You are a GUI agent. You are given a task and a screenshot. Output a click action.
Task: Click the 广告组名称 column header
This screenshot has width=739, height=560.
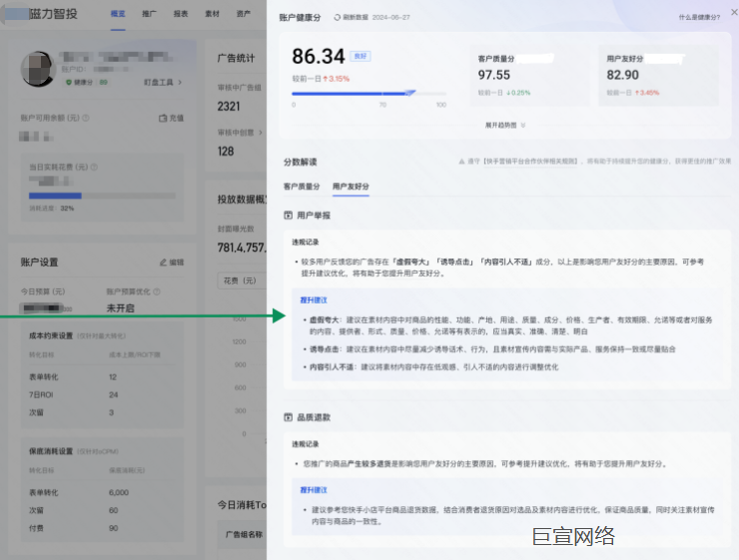click(x=244, y=535)
